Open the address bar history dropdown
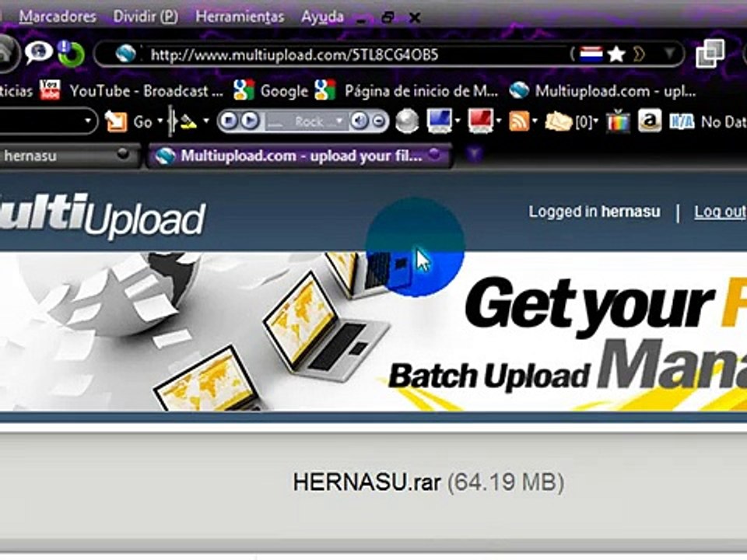Screen dimensions: 747x560 coord(669,54)
